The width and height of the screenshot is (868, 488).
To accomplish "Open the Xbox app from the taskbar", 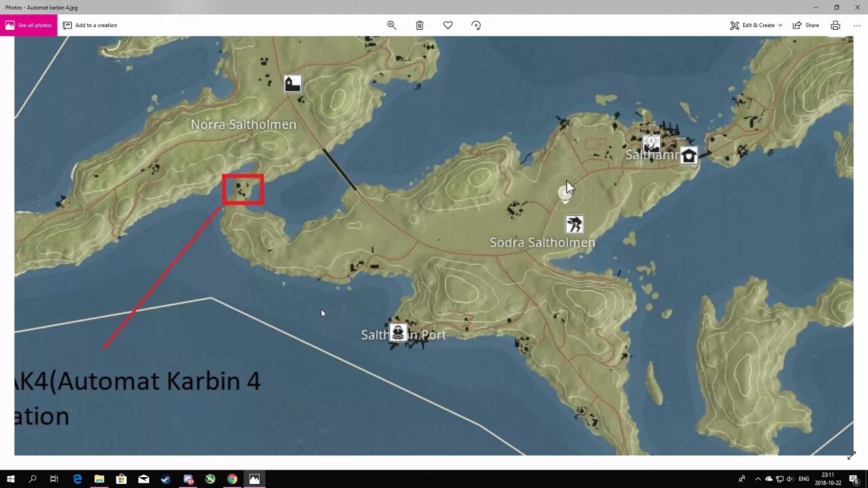I will coord(210,479).
